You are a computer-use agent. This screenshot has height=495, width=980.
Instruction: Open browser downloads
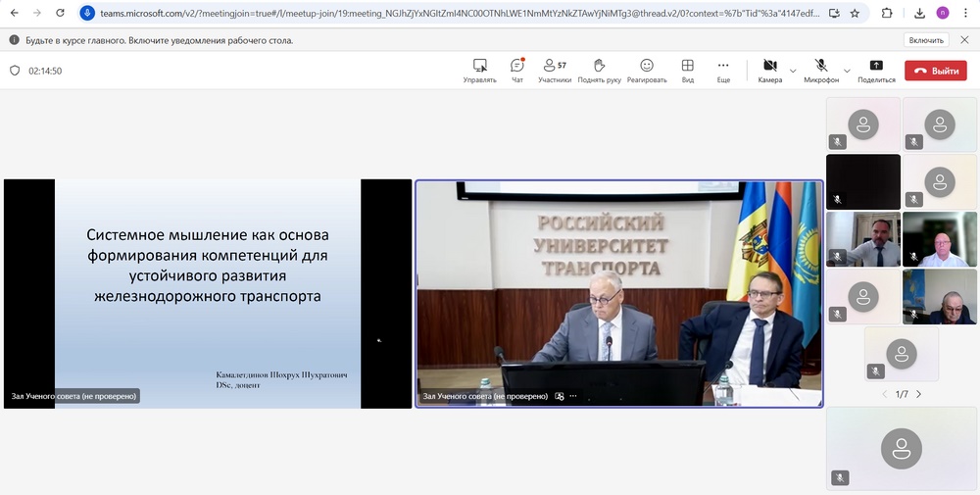919,13
